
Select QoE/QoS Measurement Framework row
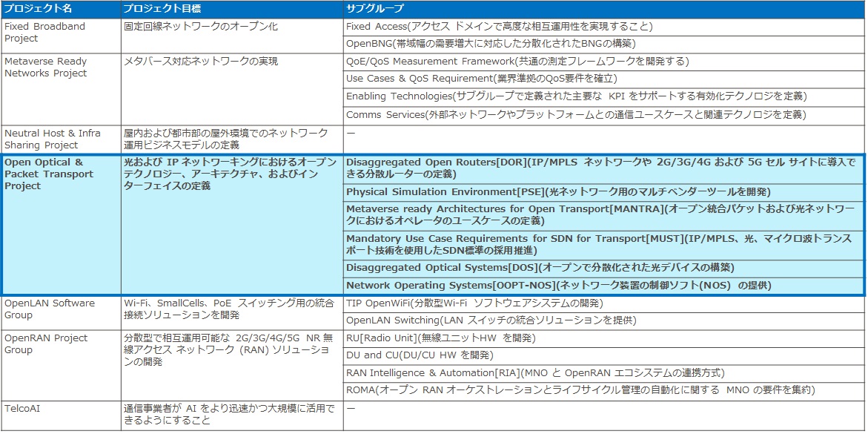click(x=605, y=62)
